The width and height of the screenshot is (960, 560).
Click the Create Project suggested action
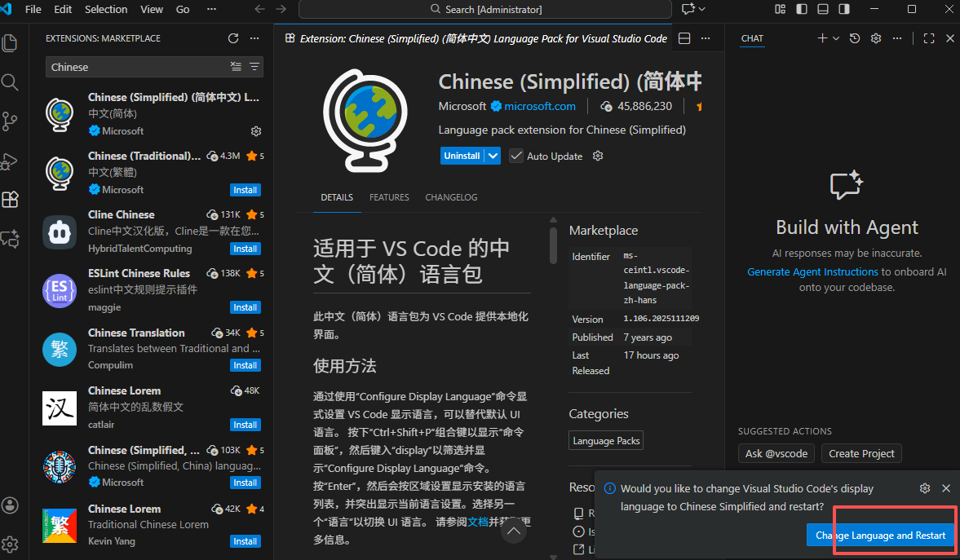861,453
